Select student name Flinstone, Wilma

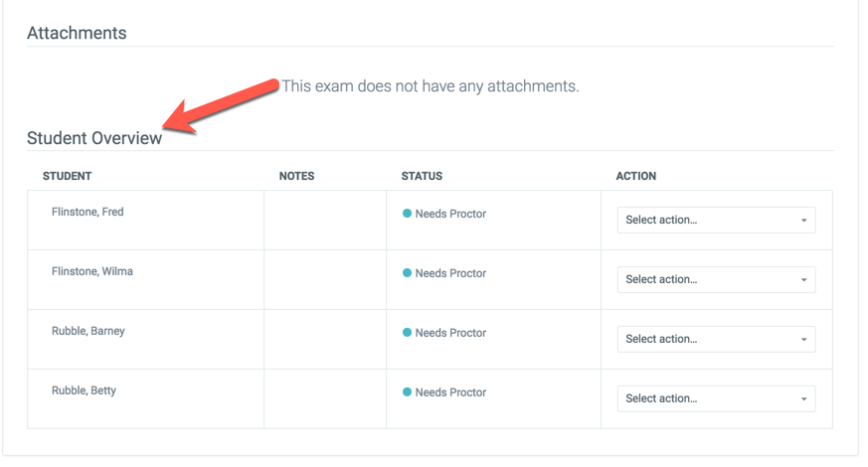tap(91, 271)
